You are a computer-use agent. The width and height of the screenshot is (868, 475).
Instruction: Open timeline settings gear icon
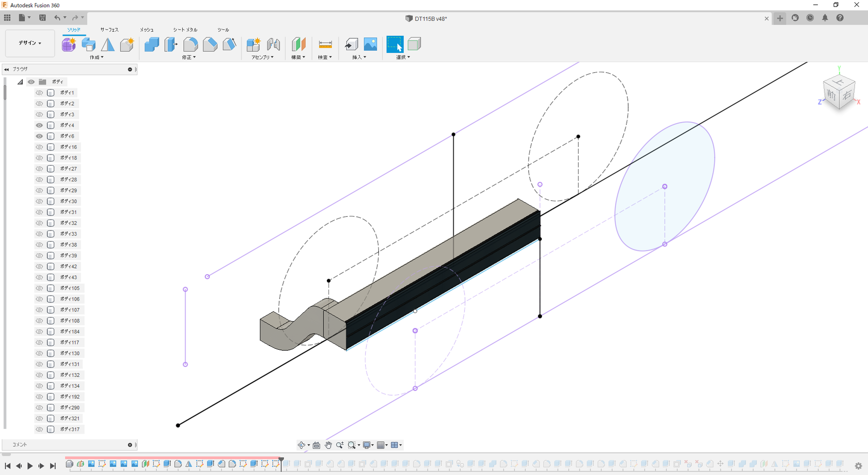pos(858,466)
